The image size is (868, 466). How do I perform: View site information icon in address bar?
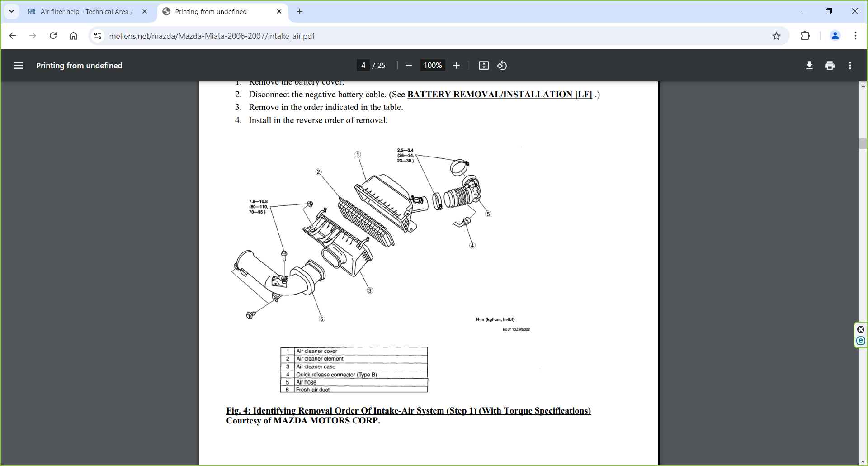click(98, 36)
